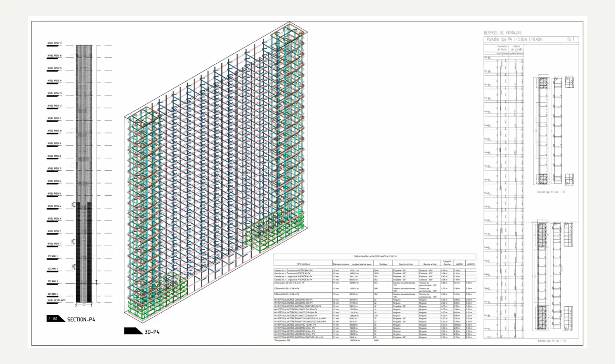Click the NIVEL PISO 10 level label
The image size is (615, 364).
click(x=55, y=131)
